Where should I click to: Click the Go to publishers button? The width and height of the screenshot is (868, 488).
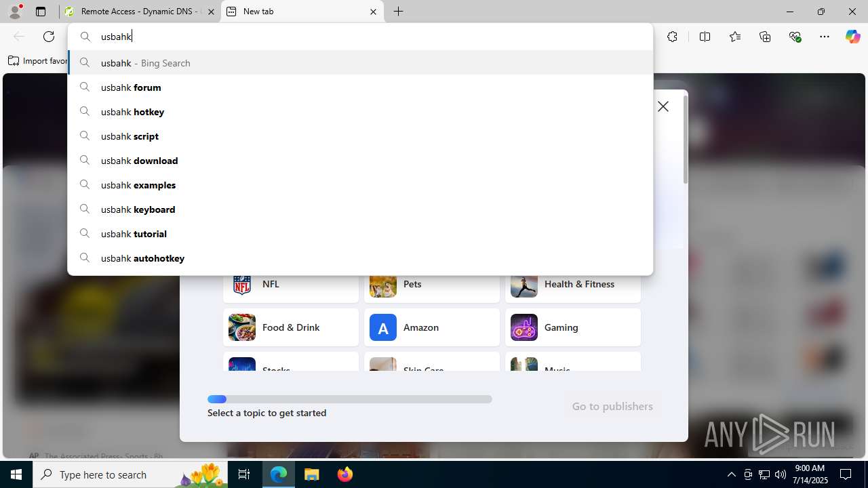(612, 406)
